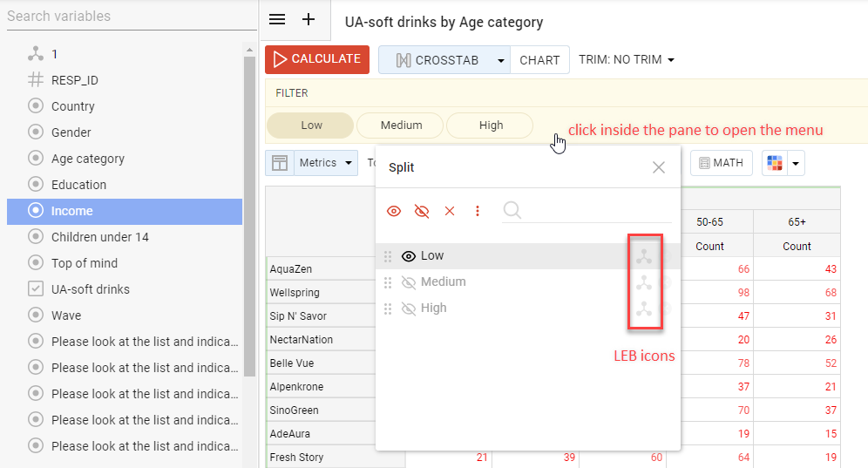
Task: Toggle visibility of the Low split item
Action: coord(409,256)
